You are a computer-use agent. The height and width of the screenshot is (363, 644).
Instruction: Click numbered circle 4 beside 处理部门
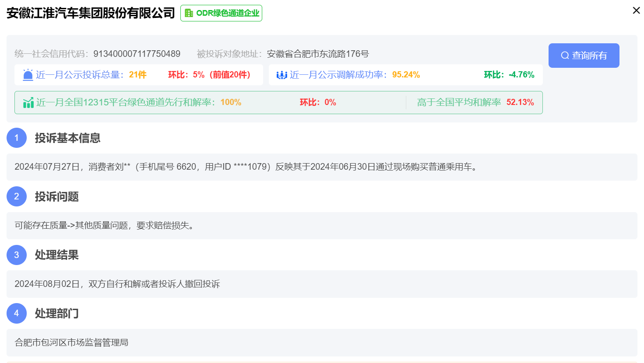[17, 314]
